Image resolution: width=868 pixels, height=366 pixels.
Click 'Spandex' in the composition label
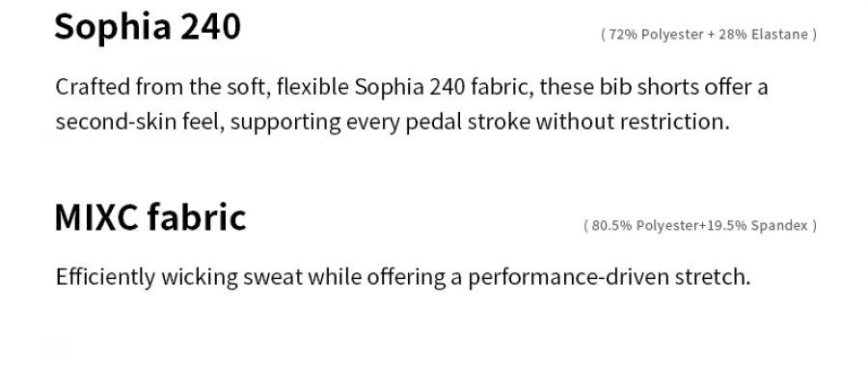[x=779, y=226]
